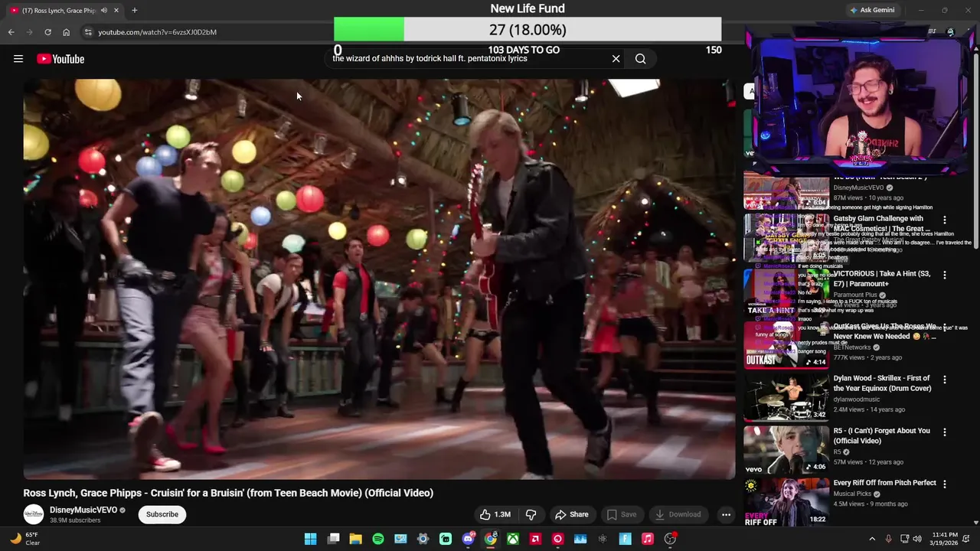Open Discord from the taskbar

pos(468,539)
